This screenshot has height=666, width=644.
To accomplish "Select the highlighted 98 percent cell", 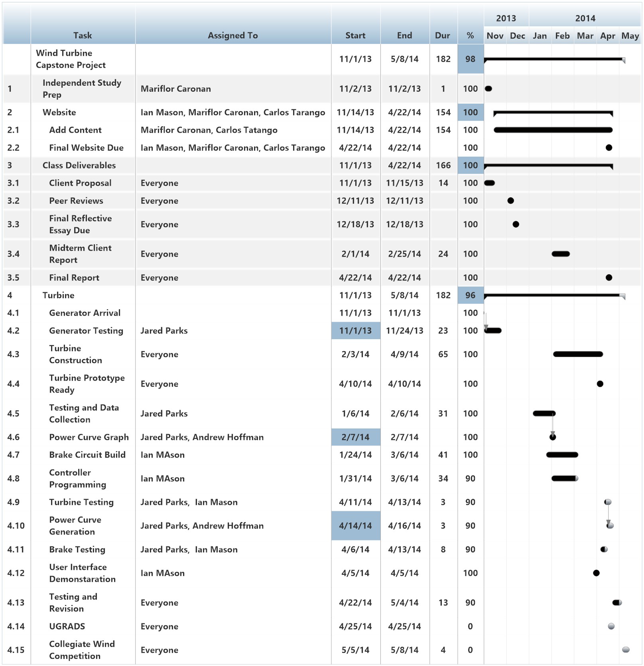I will point(471,59).
